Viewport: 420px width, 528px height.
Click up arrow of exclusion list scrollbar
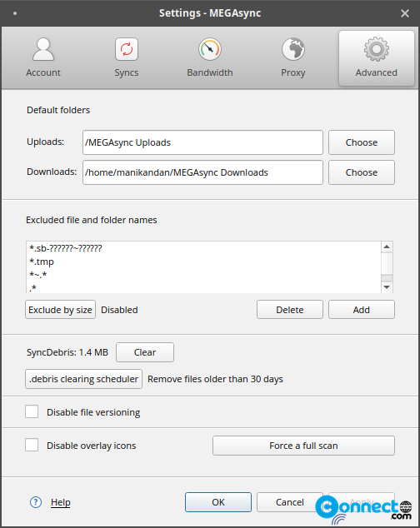(387, 247)
